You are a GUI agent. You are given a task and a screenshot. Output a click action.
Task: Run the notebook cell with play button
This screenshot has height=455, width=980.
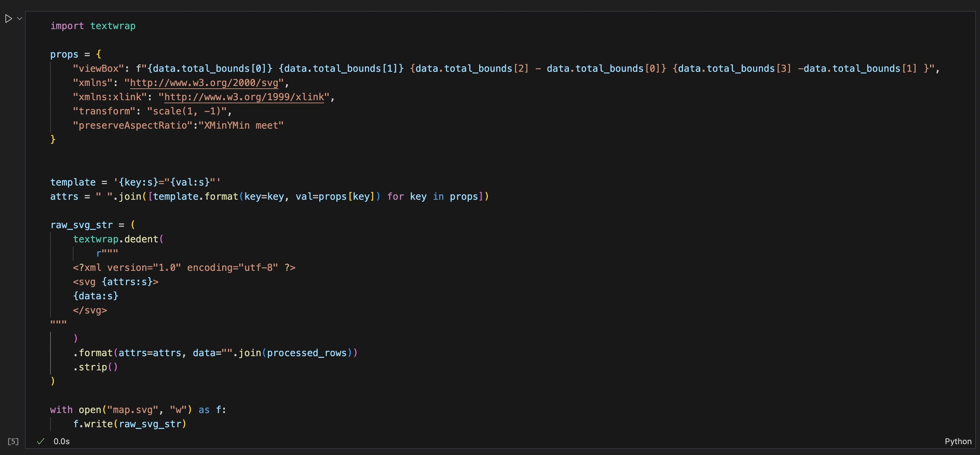tap(8, 19)
